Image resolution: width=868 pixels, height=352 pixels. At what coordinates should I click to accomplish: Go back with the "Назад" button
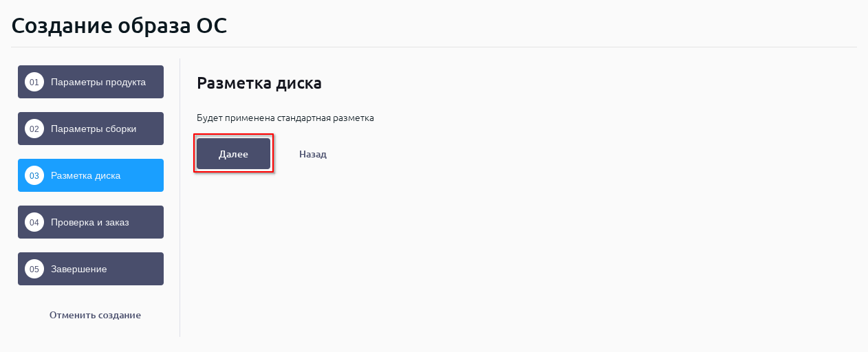313,154
